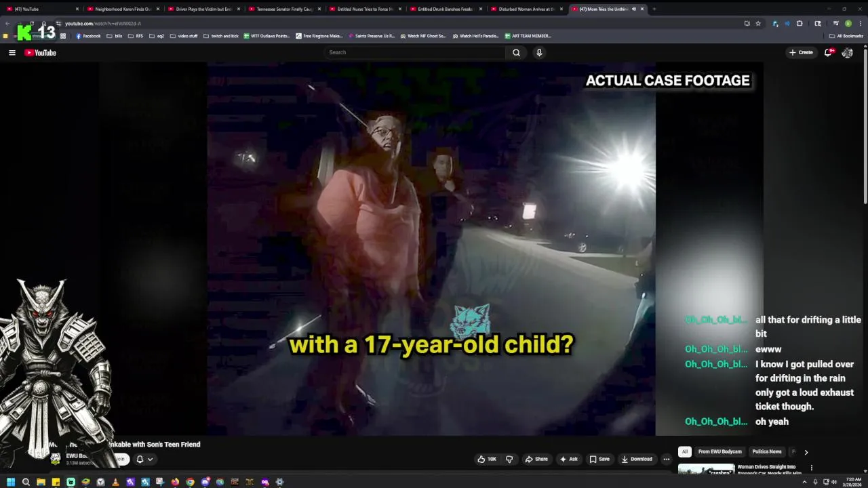Click the YouTube search magnifier button
The height and width of the screenshot is (488, 868).
coord(516,52)
